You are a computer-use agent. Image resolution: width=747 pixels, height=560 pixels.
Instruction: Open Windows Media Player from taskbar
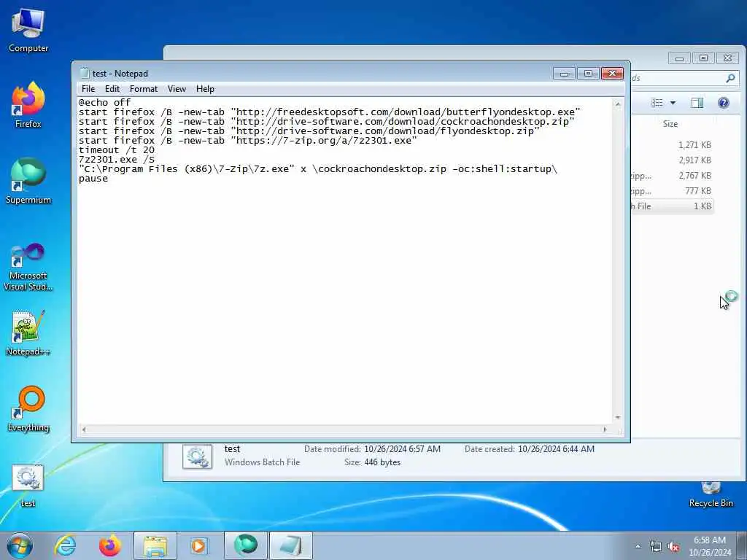(x=198, y=545)
